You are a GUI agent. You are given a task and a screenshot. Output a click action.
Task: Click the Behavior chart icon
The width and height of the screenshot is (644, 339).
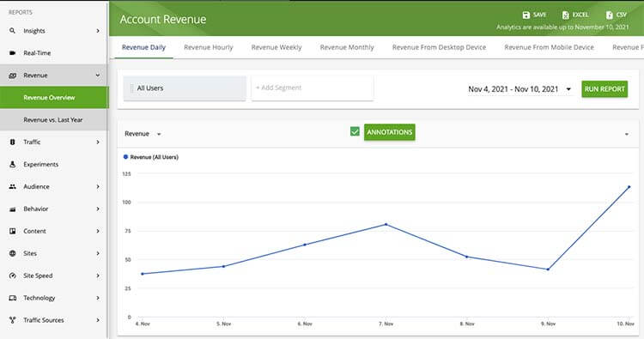[13, 209]
